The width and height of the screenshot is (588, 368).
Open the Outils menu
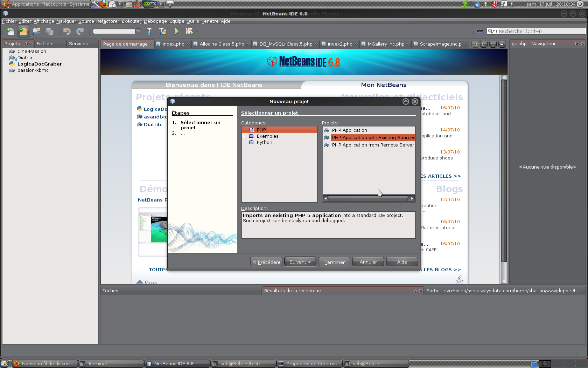[192, 21]
